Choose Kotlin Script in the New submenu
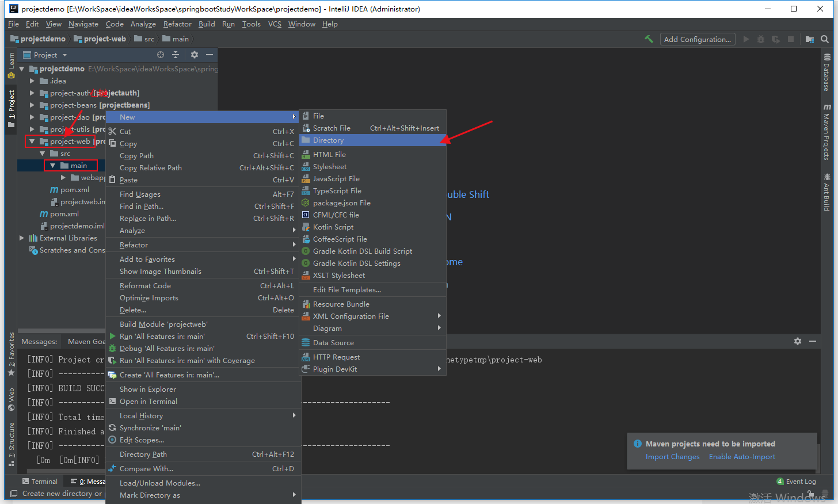 click(x=373, y=227)
